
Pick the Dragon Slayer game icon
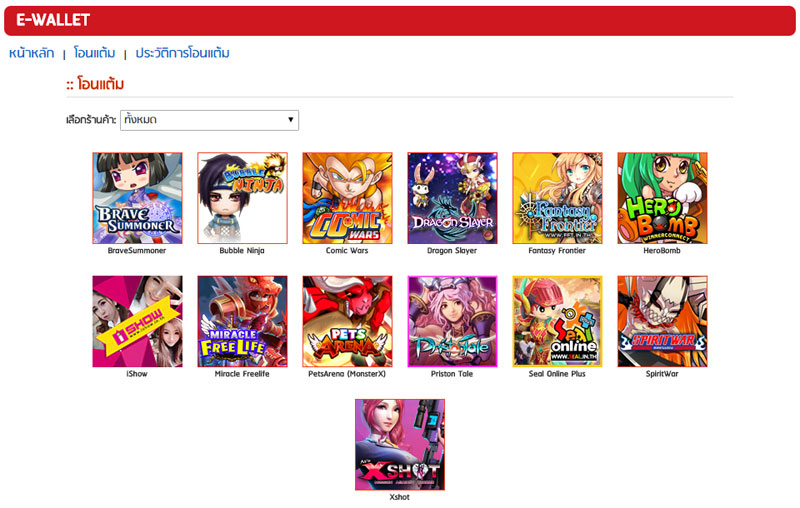pos(453,198)
